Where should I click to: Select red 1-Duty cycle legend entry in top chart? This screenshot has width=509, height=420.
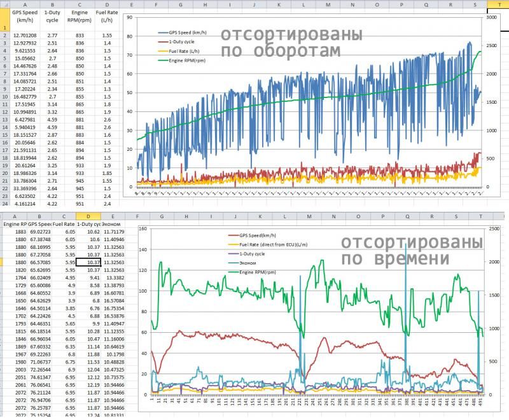click(181, 41)
